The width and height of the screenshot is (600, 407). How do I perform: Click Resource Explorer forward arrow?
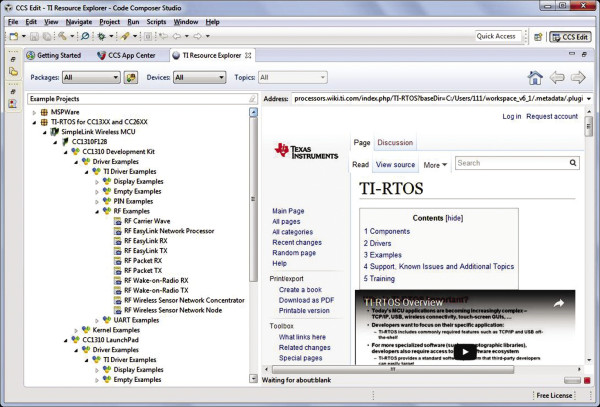pos(578,78)
